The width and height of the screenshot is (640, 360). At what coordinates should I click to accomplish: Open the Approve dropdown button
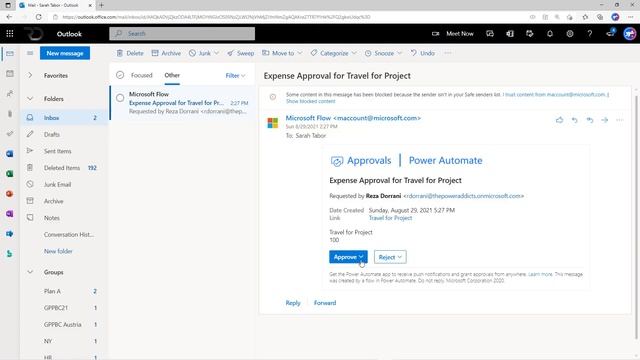coord(348,257)
